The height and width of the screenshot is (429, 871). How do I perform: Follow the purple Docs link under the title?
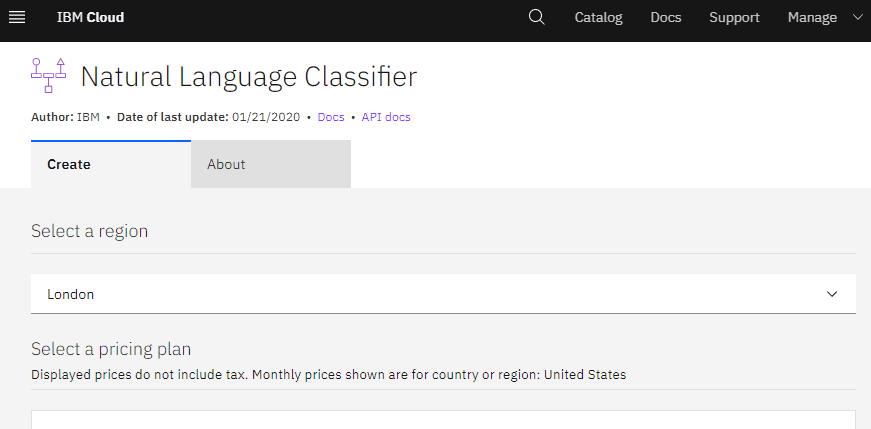[x=331, y=117]
